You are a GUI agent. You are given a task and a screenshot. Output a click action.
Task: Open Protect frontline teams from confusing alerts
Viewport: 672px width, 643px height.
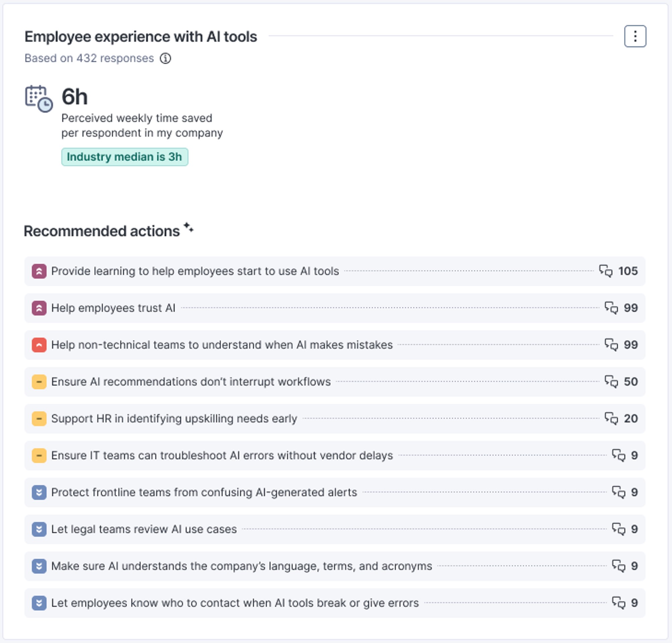pos(204,492)
